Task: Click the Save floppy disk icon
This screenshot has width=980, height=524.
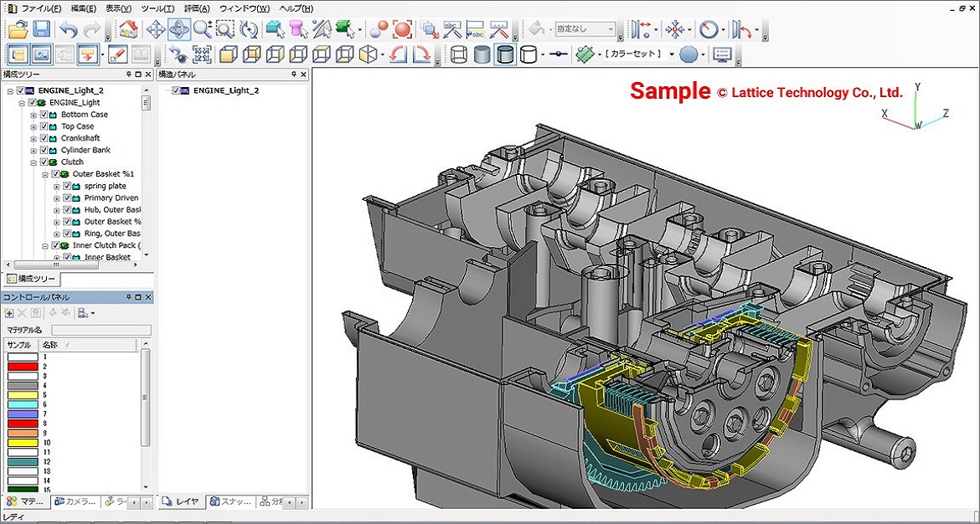Action: pyautogui.click(x=41, y=29)
